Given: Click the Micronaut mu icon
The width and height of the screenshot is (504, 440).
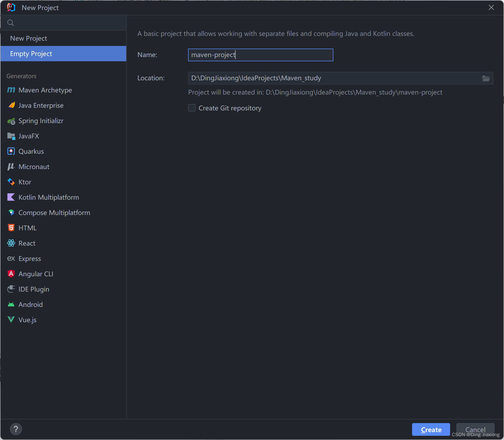Looking at the screenshot, I should tap(11, 167).
